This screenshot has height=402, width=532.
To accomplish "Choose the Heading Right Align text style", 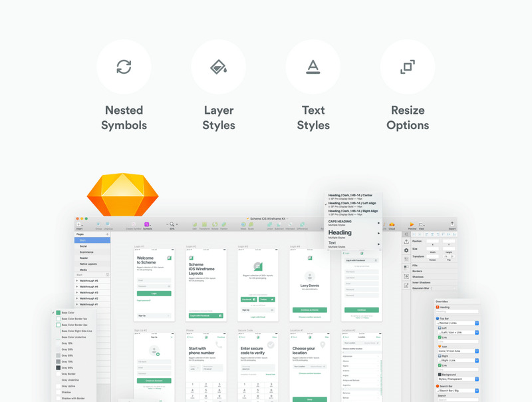I will [353, 212].
